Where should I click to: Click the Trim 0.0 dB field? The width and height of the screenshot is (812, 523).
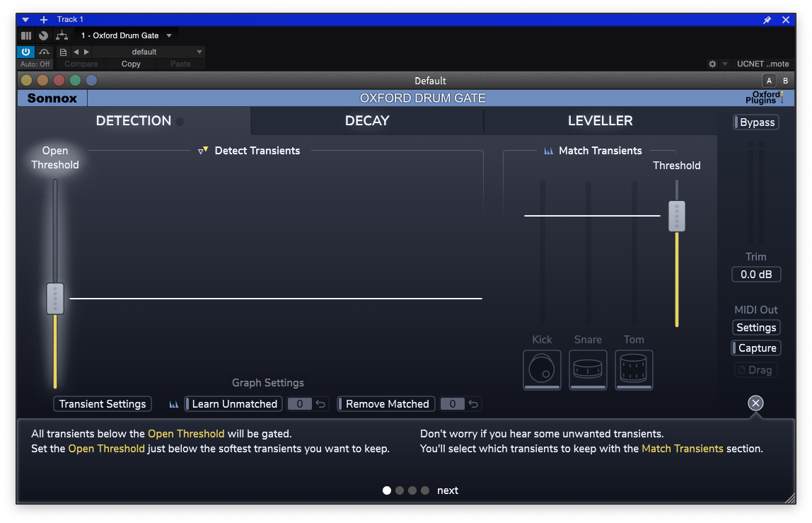756,274
